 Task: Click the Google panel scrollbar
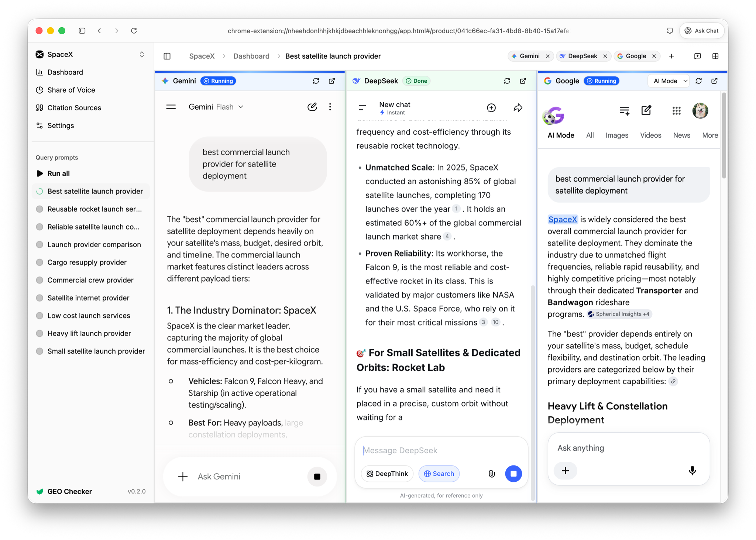[724, 136]
